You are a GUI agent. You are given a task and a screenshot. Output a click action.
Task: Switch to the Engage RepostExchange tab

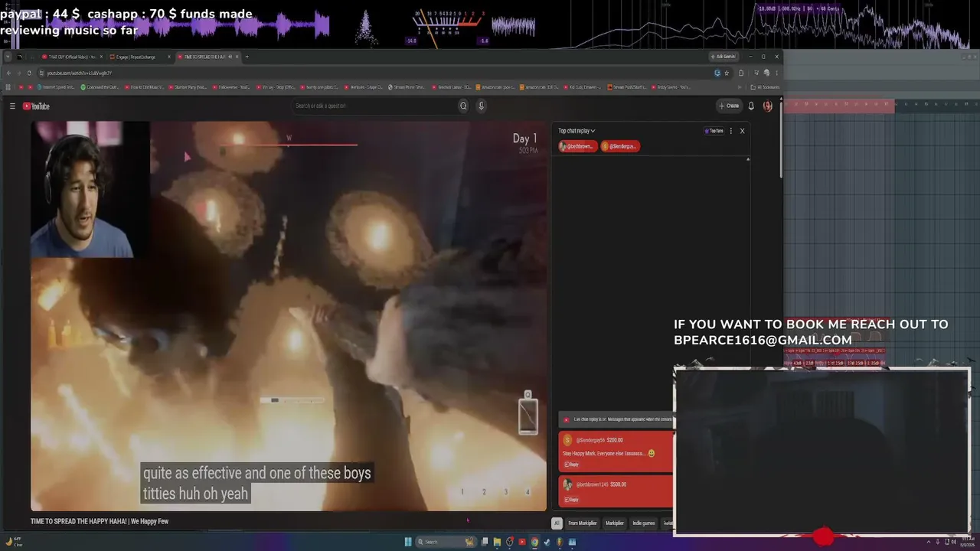(x=139, y=57)
